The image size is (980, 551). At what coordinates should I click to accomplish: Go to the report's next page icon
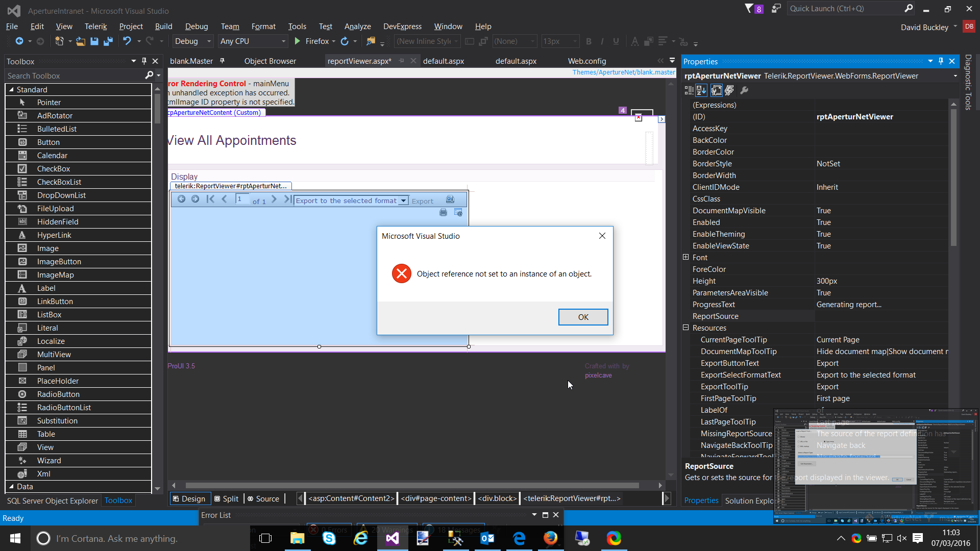pyautogui.click(x=274, y=199)
